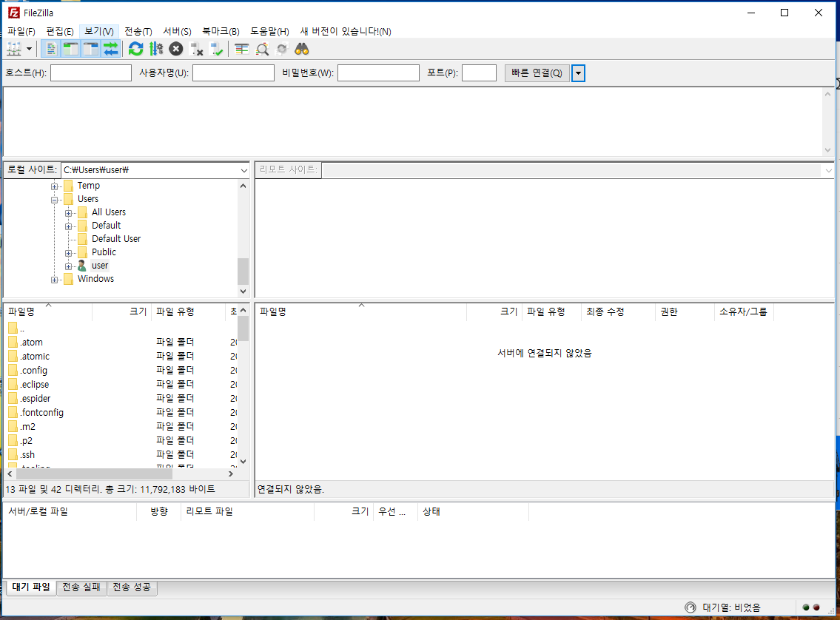The height and width of the screenshot is (620, 840).
Task: Toggle the local directory tree view
Action: 71,50
